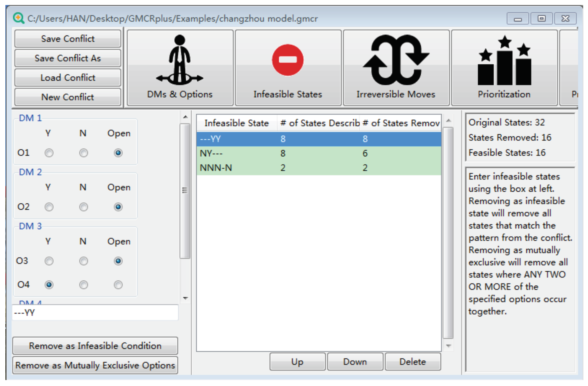Click the GMCR+ magnifier title bar icon
The image size is (588, 386).
coord(19,18)
